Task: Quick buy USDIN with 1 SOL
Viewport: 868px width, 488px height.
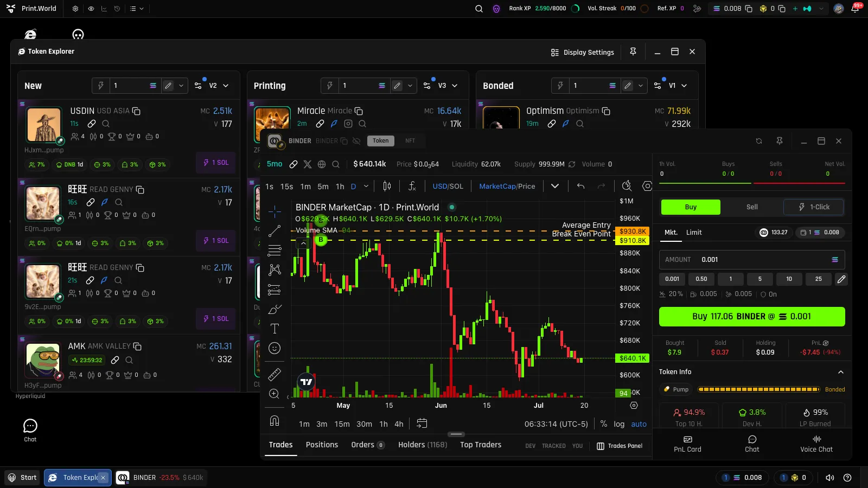Action: click(216, 163)
